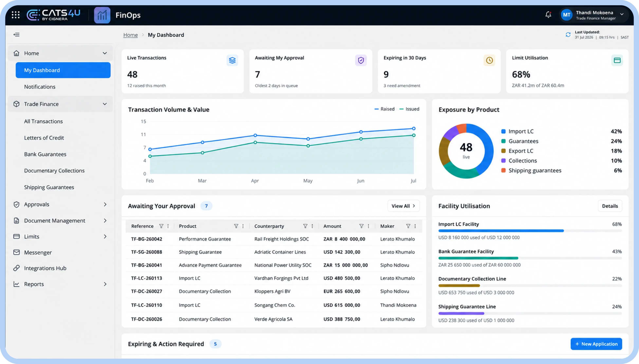Click the MT user avatar
The height and width of the screenshot is (364, 639).
(x=566, y=15)
